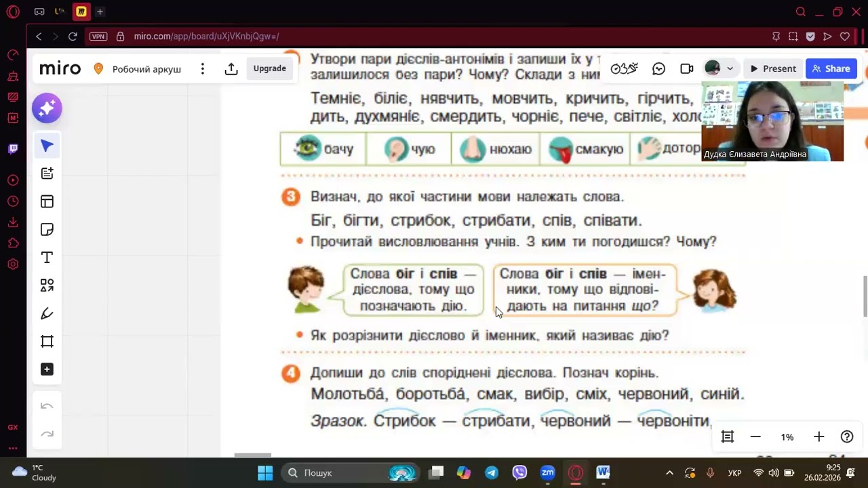Open weather widget 1°C Cloudy

pyautogui.click(x=35, y=473)
